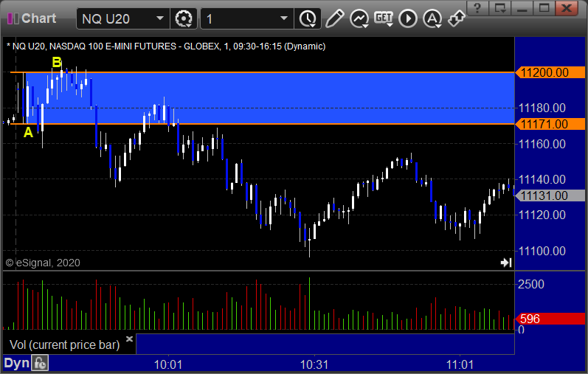Click the Vol (current price bar) label
Viewport: 588px width, 374px height.
pos(64,344)
